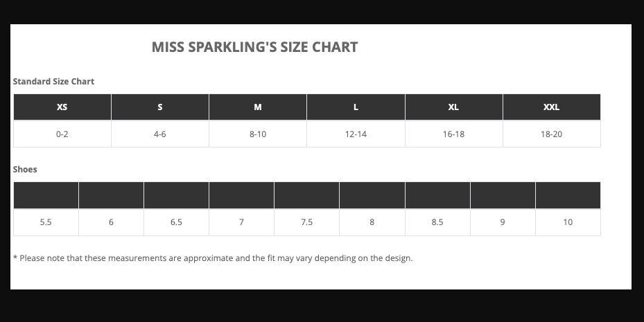
Task: Click shoe size 7.5 cell
Action: 306,222
